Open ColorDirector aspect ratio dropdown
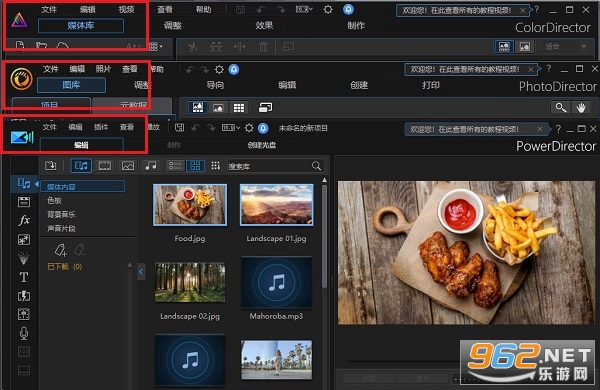 (x=304, y=9)
